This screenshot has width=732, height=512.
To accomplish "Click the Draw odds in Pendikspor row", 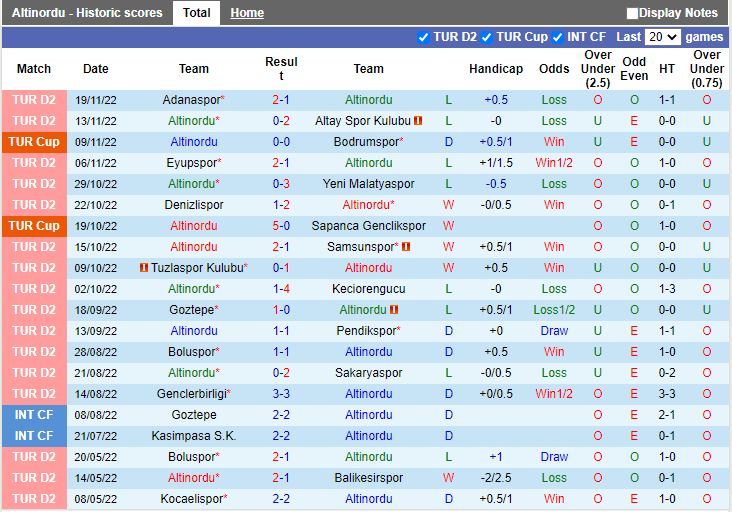I will click(x=554, y=331).
